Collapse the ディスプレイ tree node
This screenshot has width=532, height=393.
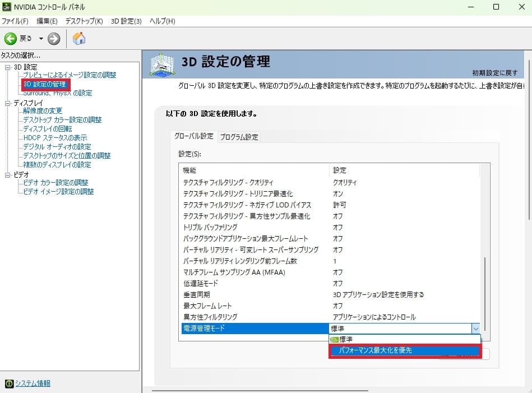click(x=7, y=103)
